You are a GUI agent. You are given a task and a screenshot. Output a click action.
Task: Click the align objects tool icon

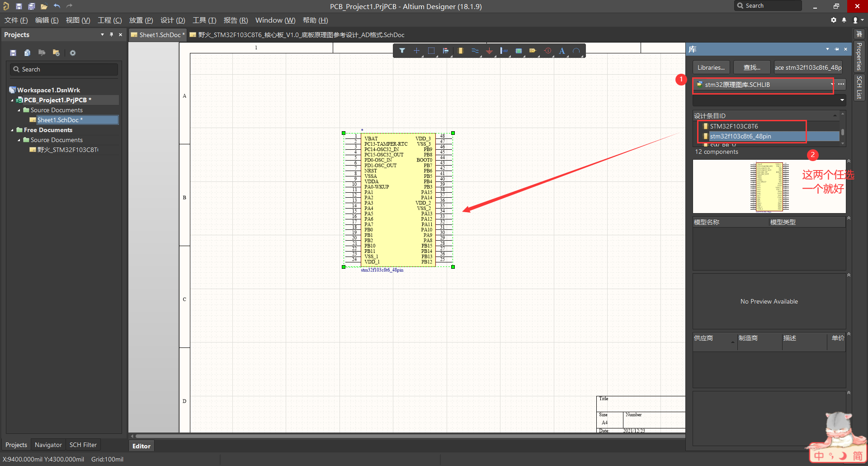[x=446, y=51]
